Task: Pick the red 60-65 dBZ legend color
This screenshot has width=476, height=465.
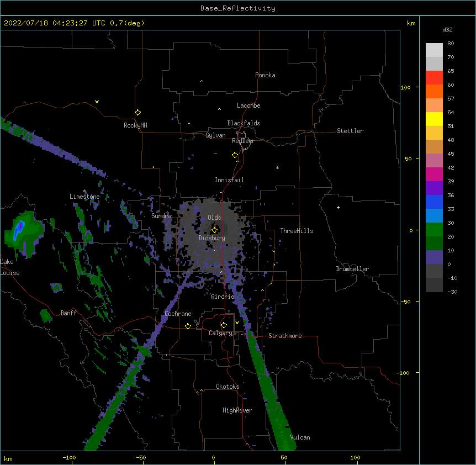Action: (434, 78)
